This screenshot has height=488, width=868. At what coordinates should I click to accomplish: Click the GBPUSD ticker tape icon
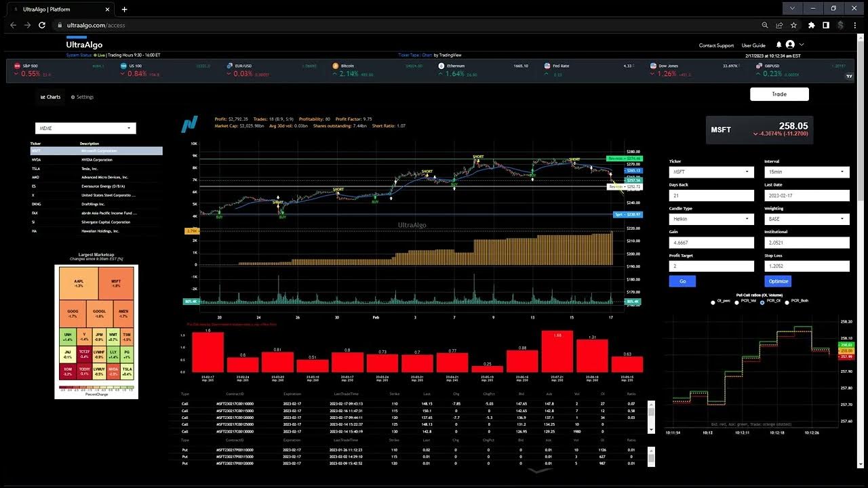pos(759,66)
